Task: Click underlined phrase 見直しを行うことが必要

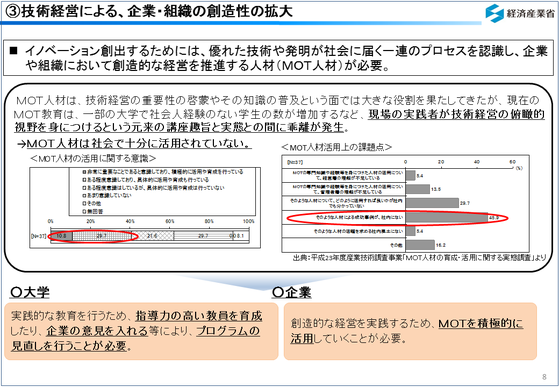Action: pyautogui.click(x=69, y=346)
